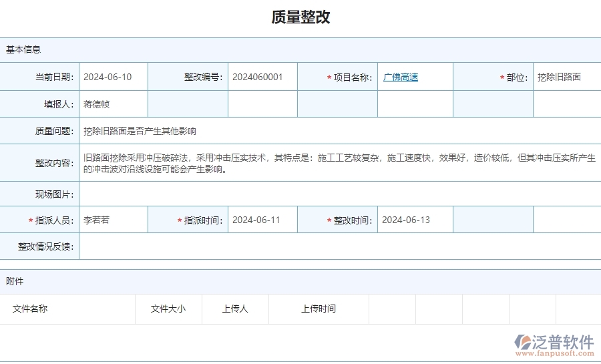Click the 质量整改 page title

coord(300,17)
